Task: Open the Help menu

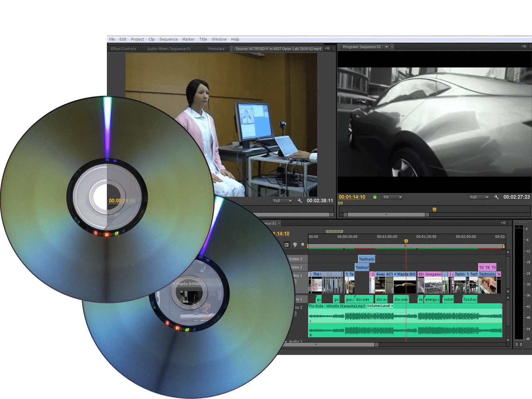Action: click(x=235, y=39)
